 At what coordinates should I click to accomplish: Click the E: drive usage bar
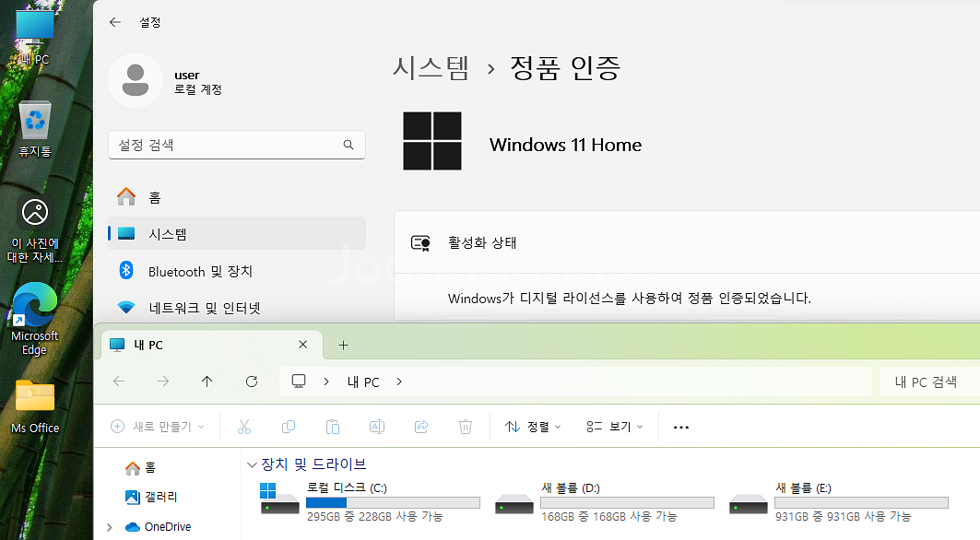click(862, 502)
